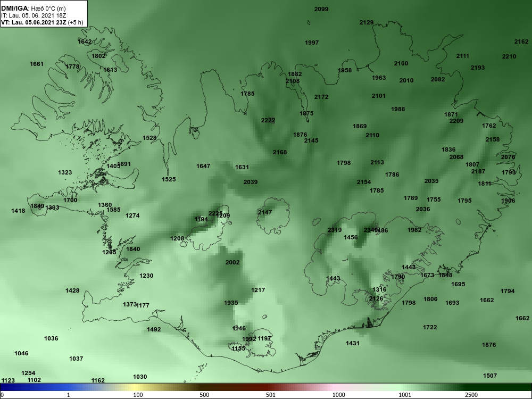Click the map value 1722
This screenshot has height=399, width=532.
[x=430, y=327]
